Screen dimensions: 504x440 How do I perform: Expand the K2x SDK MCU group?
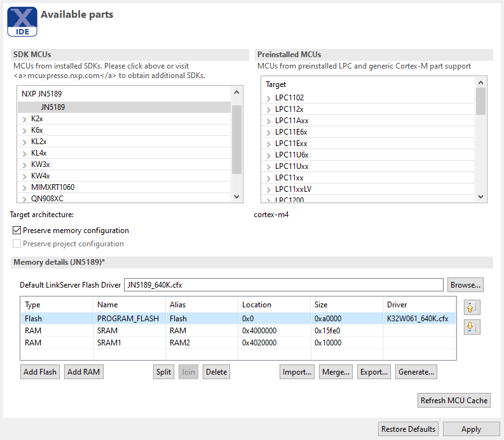pos(24,119)
